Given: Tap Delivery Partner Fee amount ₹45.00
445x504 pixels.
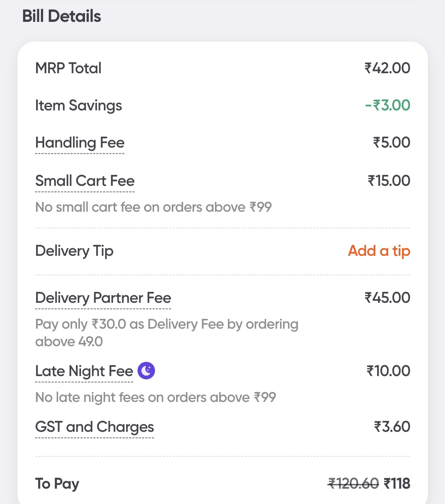Looking at the screenshot, I should (387, 298).
